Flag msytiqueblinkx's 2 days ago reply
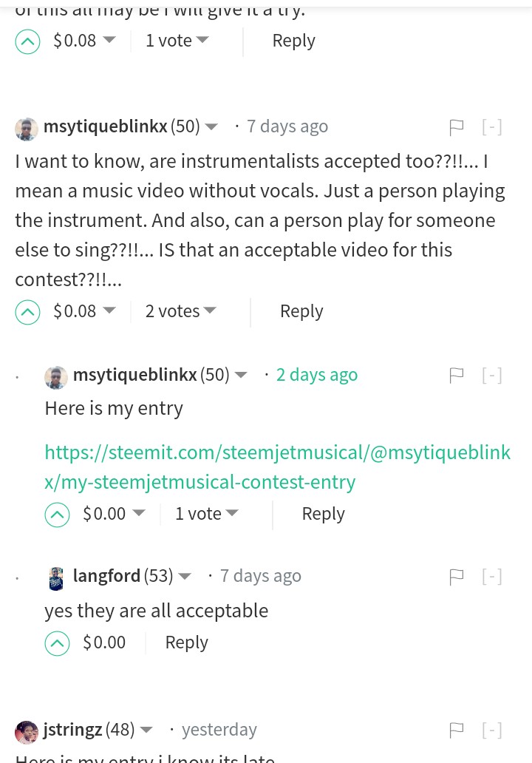Image resolution: width=532 pixels, height=763 pixels. pos(457,376)
